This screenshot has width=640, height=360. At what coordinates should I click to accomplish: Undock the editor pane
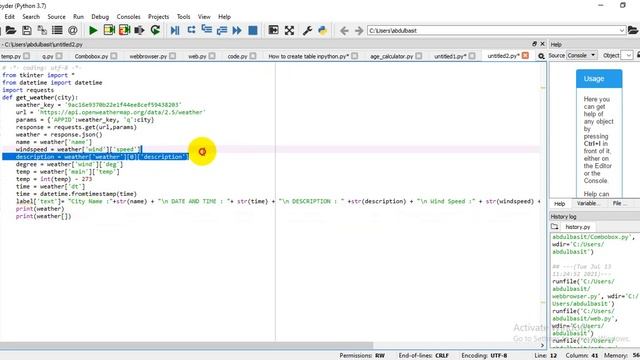click(x=534, y=44)
